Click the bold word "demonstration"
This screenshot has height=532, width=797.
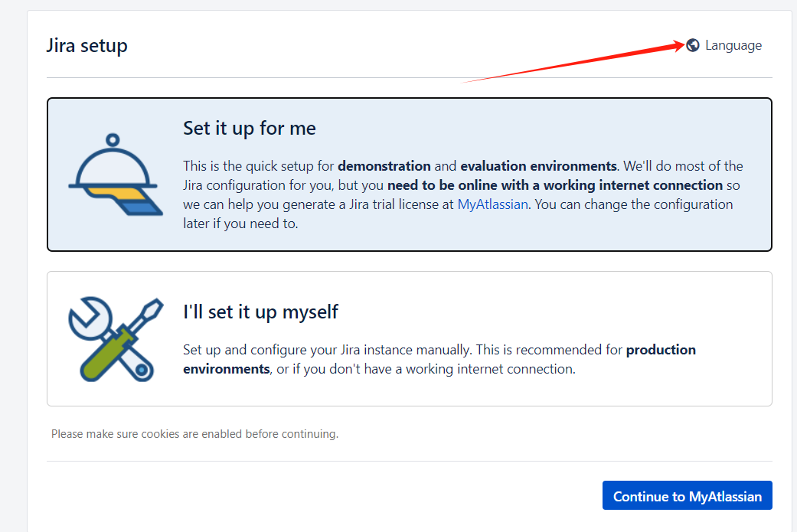coord(384,166)
